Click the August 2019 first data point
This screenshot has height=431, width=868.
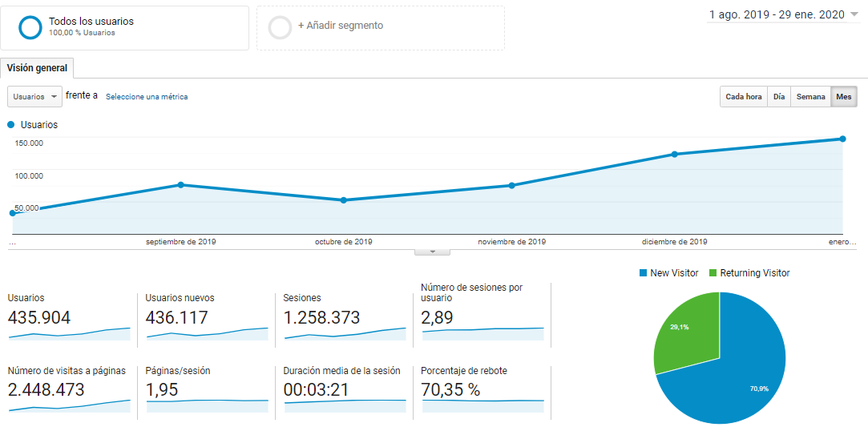tap(13, 213)
